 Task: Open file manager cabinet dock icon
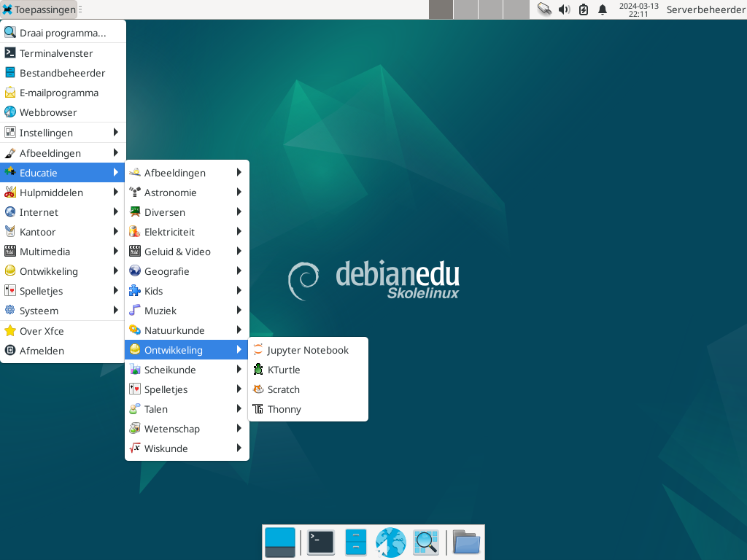[x=355, y=542]
